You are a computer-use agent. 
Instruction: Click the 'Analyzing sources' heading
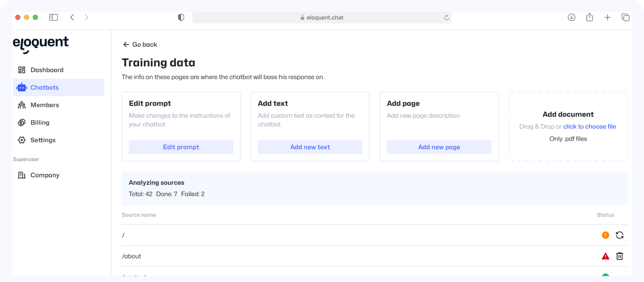point(157,182)
